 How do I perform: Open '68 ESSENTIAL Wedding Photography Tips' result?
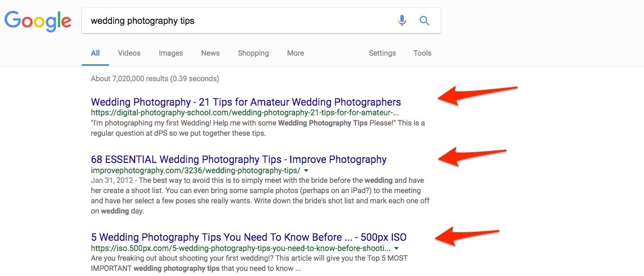pos(239,159)
